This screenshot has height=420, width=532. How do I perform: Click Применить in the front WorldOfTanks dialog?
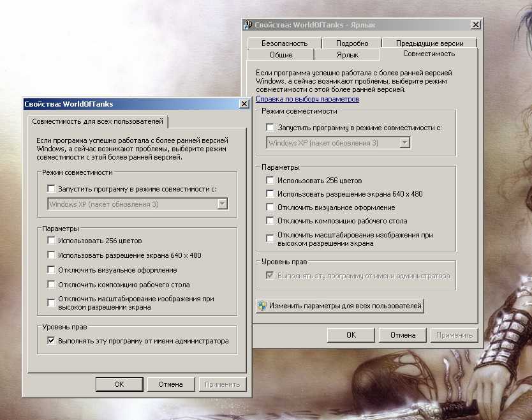pyautogui.click(x=222, y=384)
